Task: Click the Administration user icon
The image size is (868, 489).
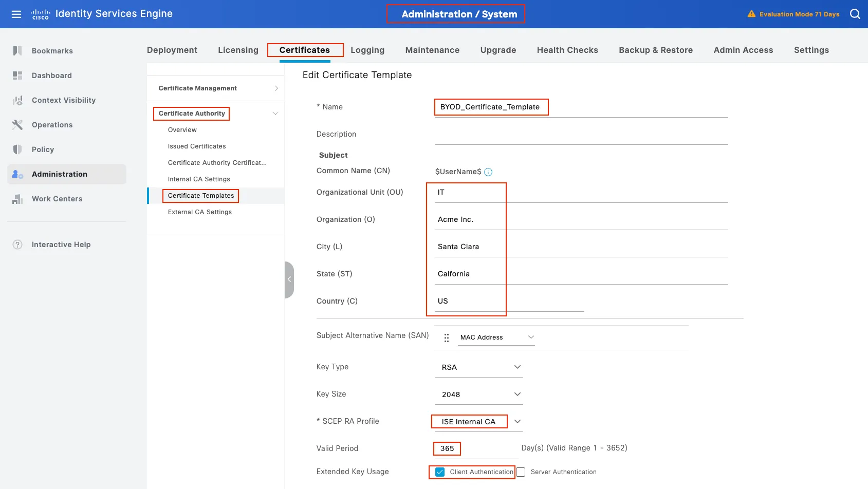Action: (x=17, y=174)
